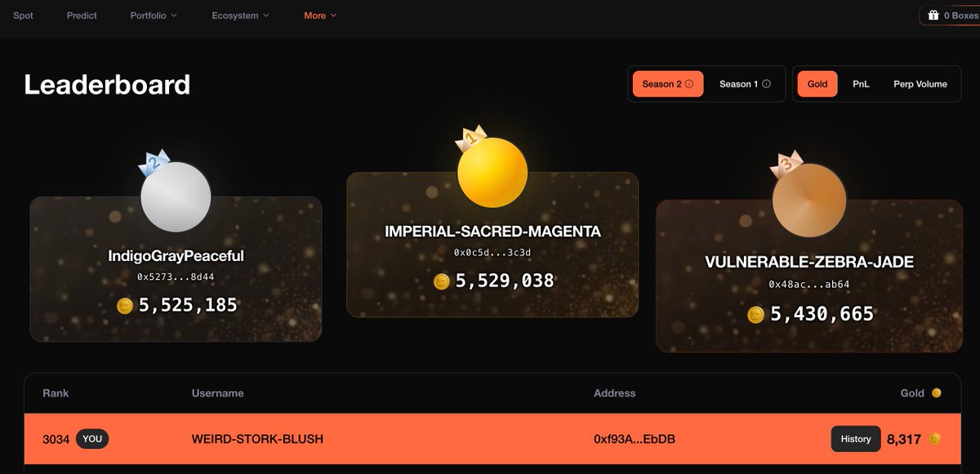Click the gold rank 1 medal avatar
The width and height of the screenshot is (980, 474).
pos(492,172)
